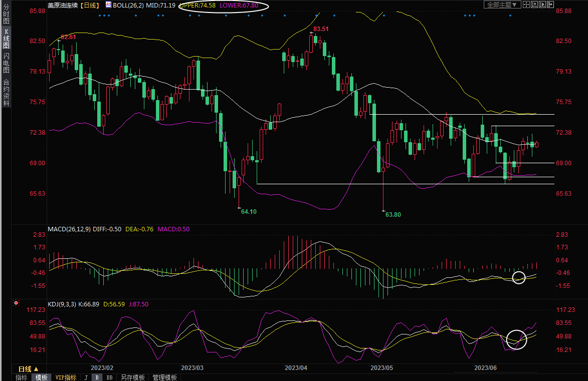Screen dimensions: 588x381
Task: Open the 全部主题 dropdown
Action: point(502,5)
